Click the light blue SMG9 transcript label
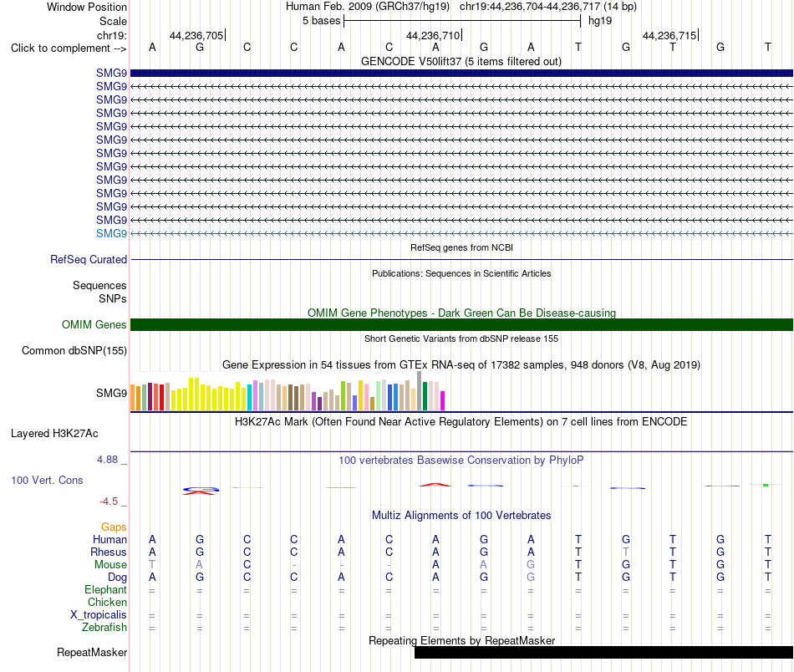Image resolution: width=794 pixels, height=672 pixels. point(111,233)
